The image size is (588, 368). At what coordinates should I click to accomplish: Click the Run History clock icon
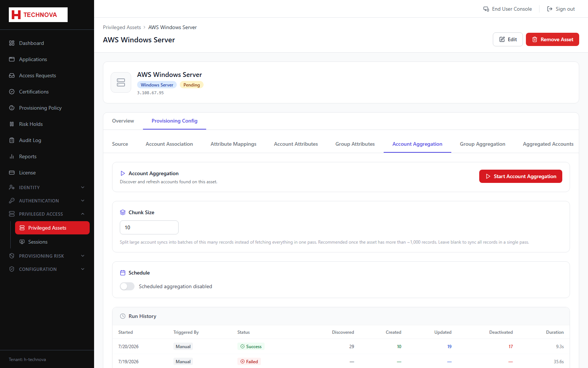pos(123,316)
